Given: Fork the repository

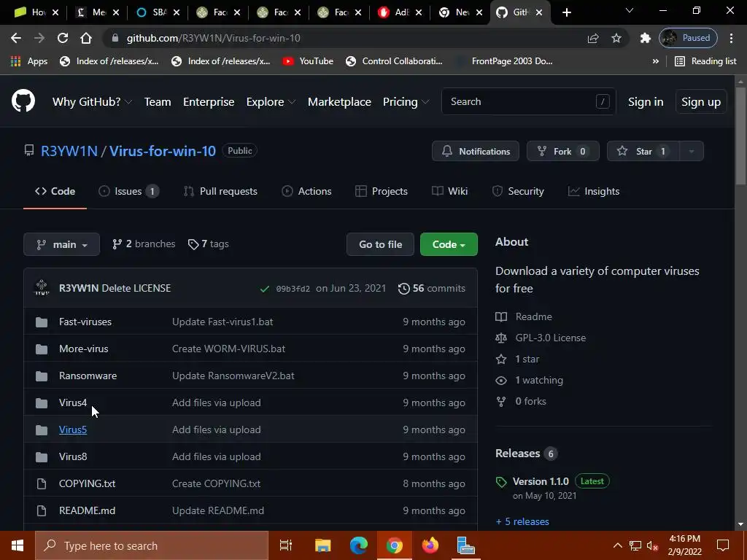Looking at the screenshot, I should 562,151.
